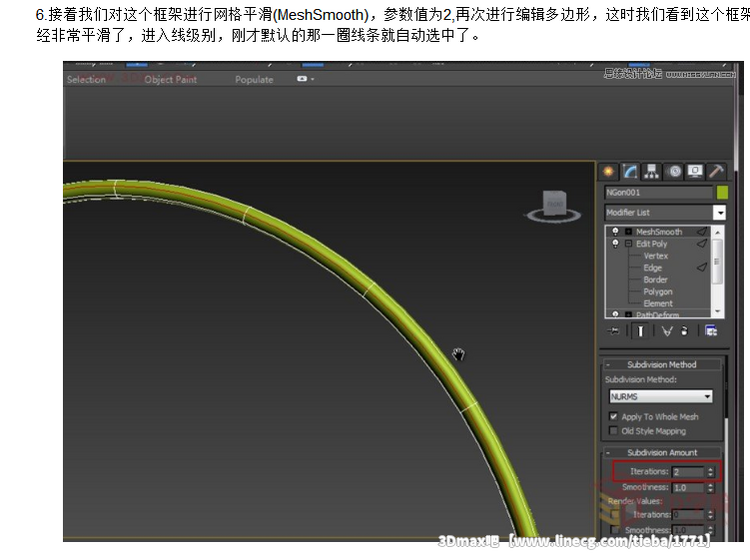This screenshot has width=750, height=560.
Task: Select Border sub-object level
Action: [655, 280]
